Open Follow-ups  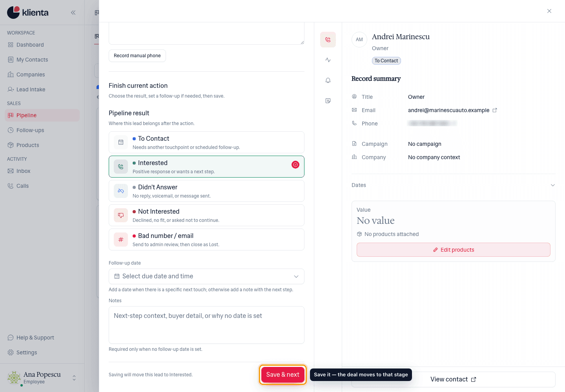42,130
